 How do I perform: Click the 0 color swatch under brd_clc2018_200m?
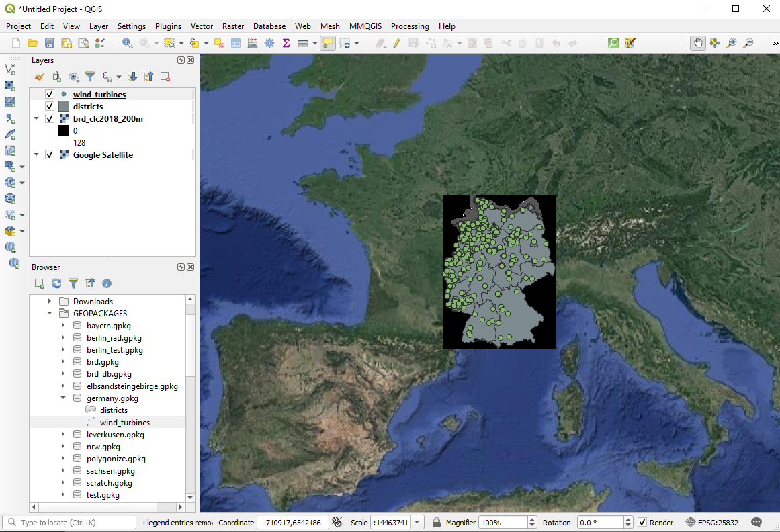point(64,130)
